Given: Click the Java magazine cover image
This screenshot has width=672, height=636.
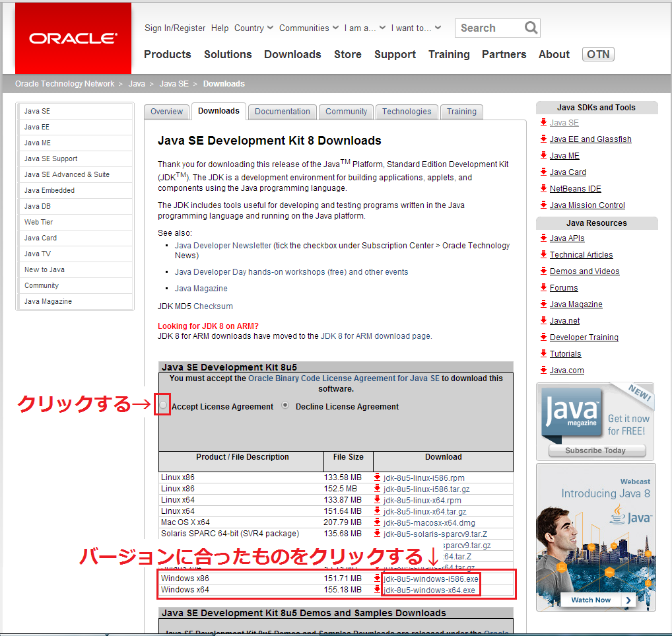Looking at the screenshot, I should (572, 414).
